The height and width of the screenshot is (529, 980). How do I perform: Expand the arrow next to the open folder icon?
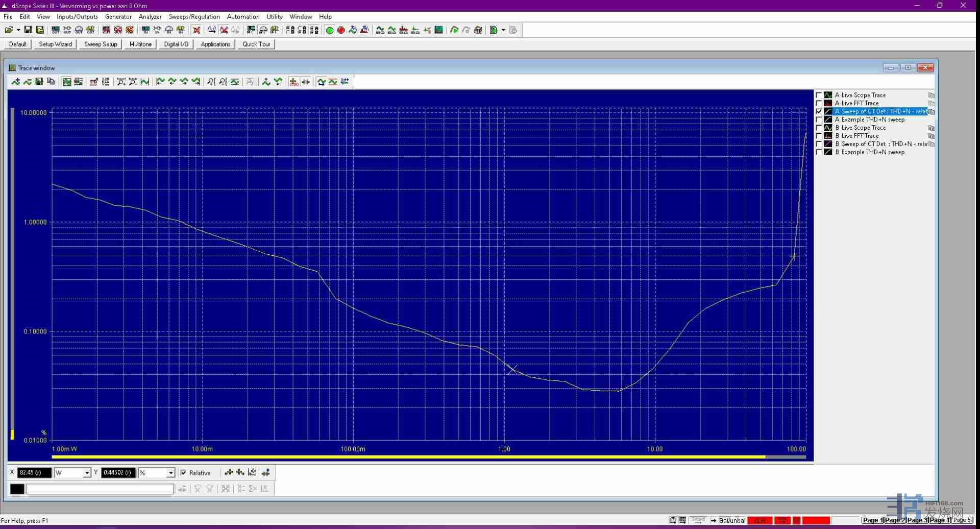pos(18,30)
